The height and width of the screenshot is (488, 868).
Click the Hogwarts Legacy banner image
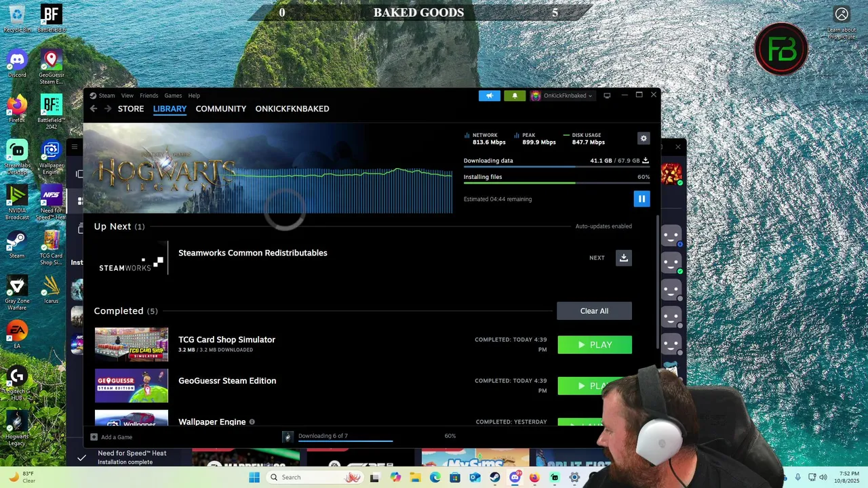pos(268,167)
